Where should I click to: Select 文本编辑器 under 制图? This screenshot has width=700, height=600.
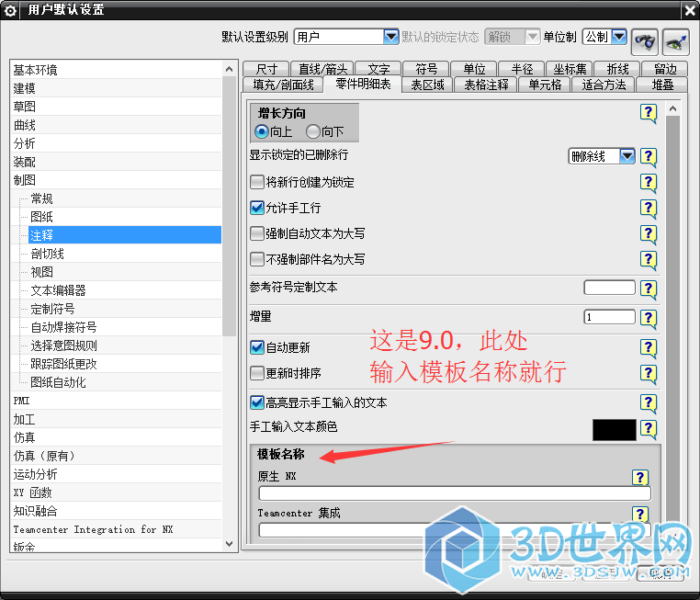[x=125, y=290]
